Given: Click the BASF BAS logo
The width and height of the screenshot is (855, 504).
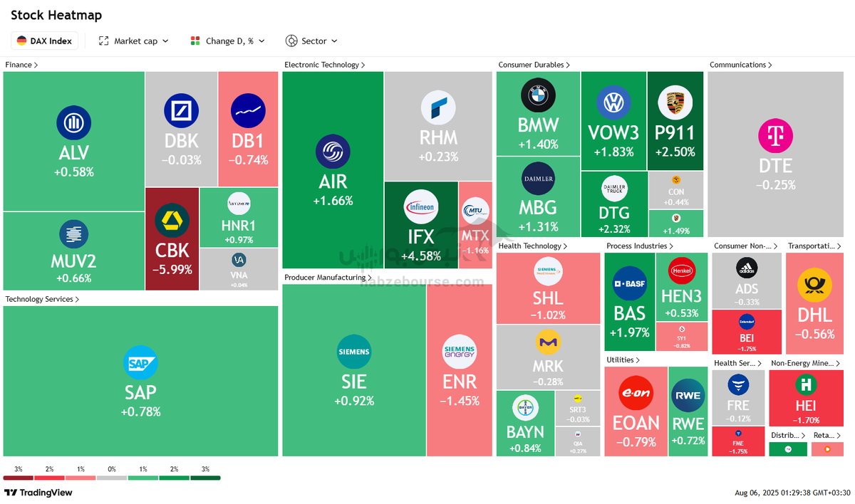Looking at the screenshot, I should click(630, 283).
